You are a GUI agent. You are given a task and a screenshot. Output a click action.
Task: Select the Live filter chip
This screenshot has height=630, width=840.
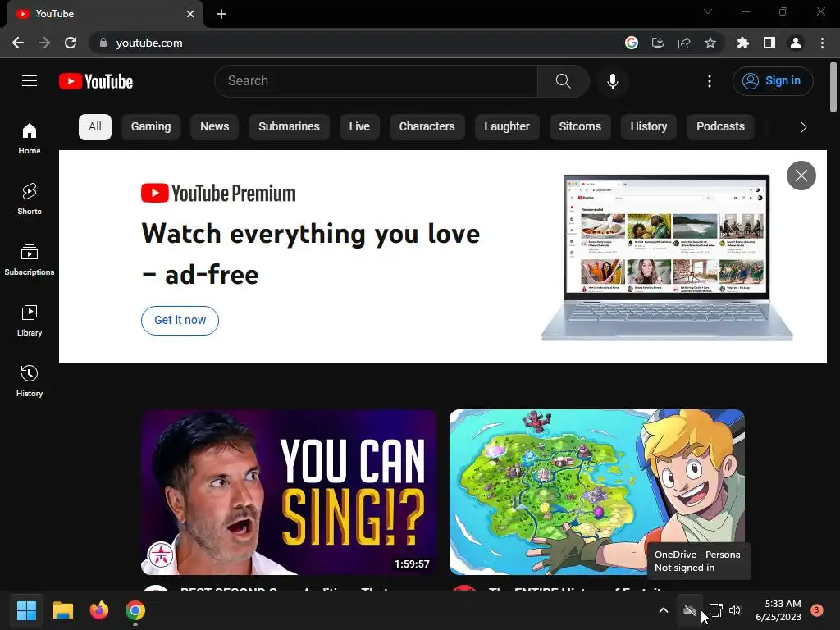[359, 127]
